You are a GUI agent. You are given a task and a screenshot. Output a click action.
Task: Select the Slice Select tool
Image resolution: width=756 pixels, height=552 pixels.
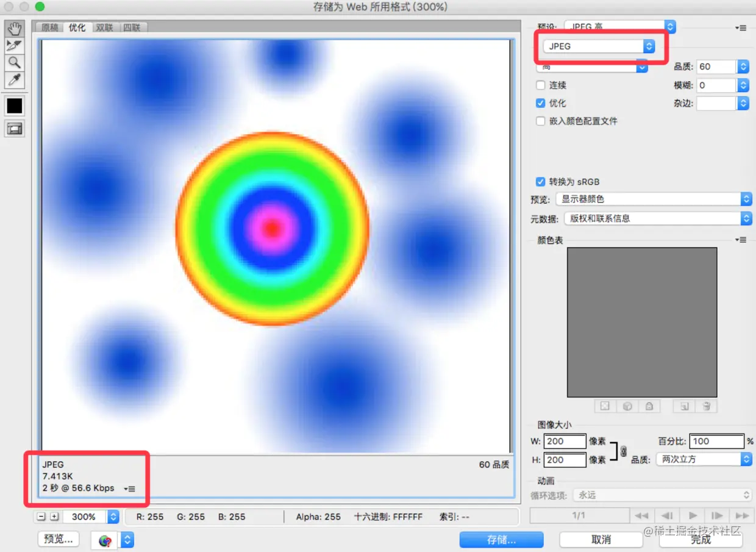pos(15,46)
